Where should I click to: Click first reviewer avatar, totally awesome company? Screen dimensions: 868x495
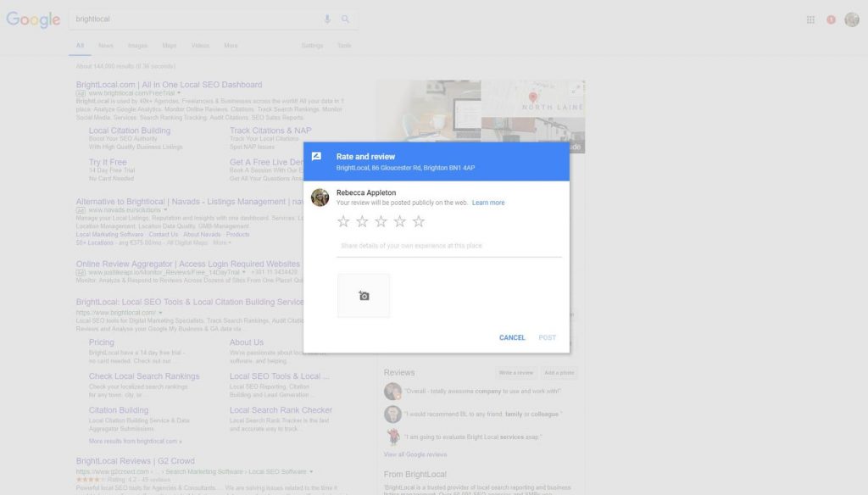(x=392, y=392)
